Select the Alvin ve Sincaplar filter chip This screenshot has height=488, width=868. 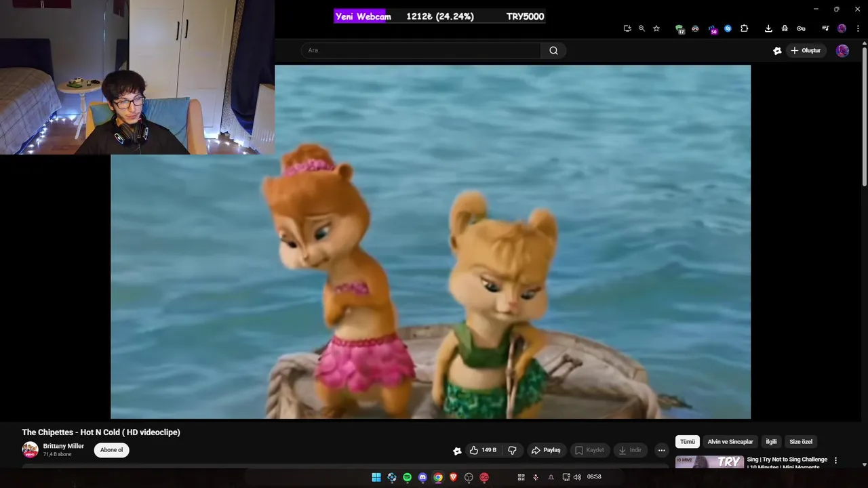730,442
